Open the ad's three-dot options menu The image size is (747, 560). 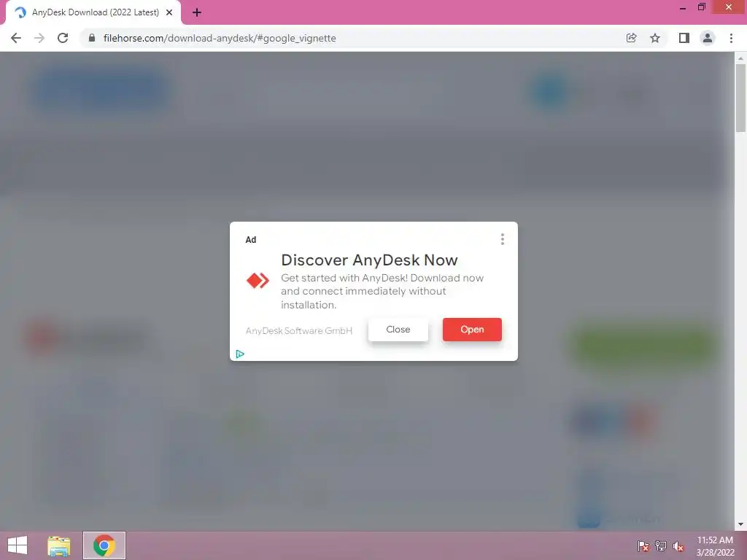[x=502, y=239]
